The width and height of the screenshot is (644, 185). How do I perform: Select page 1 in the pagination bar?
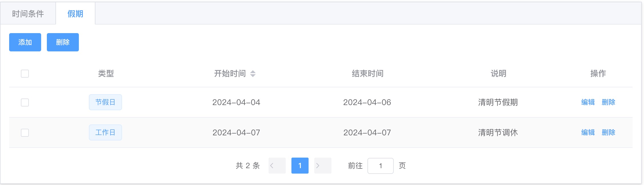300,166
